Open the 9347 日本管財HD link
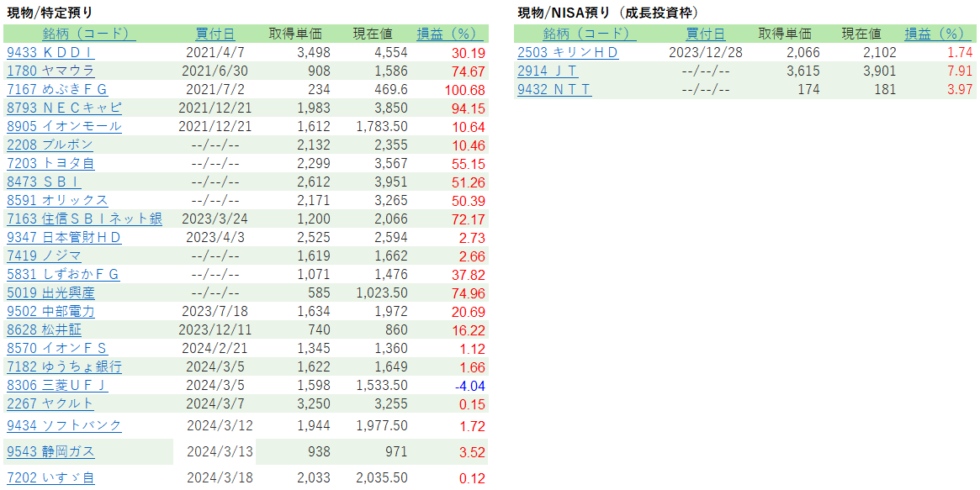The width and height of the screenshot is (980, 490). 64,237
